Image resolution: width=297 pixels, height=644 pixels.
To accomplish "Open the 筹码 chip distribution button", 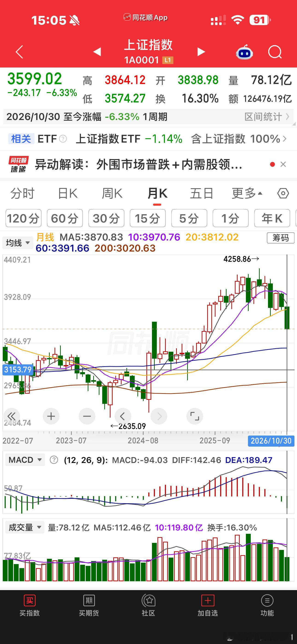I will point(280,238).
